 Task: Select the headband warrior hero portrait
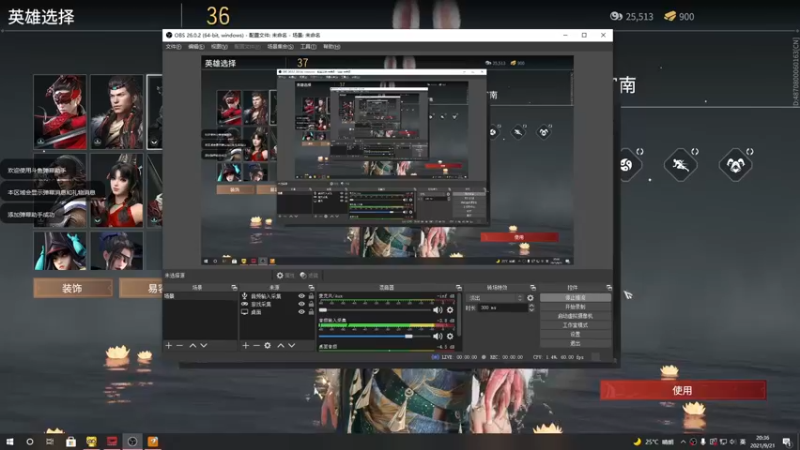click(x=117, y=112)
